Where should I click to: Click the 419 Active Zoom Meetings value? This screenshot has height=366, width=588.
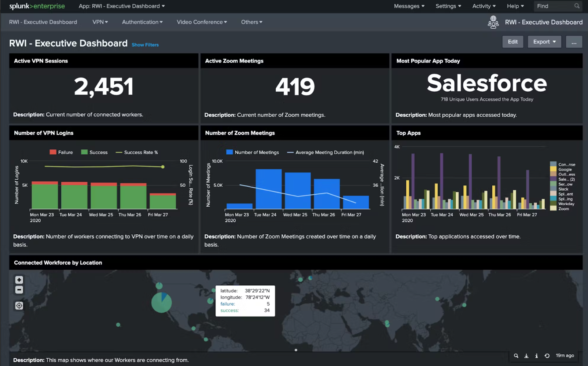(295, 87)
